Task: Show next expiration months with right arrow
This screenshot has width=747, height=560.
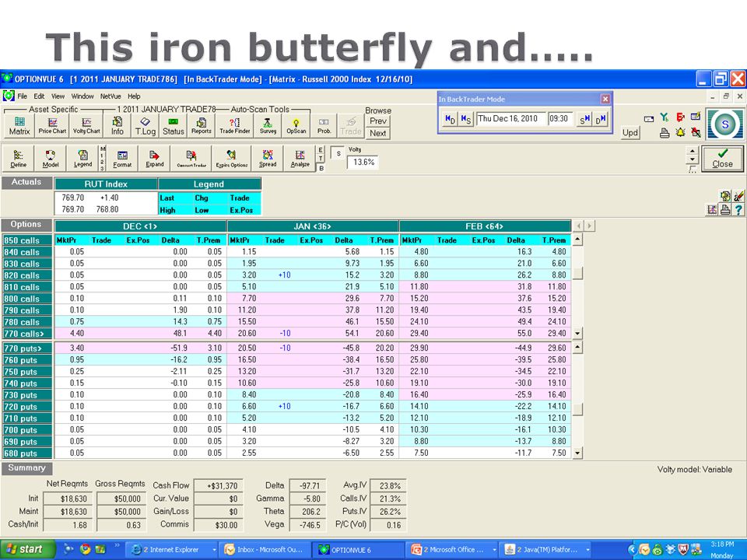Action: (590, 226)
